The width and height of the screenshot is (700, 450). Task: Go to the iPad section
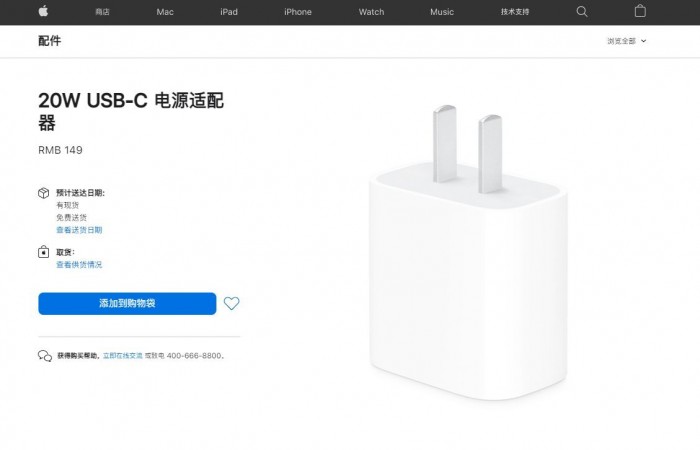tap(229, 12)
